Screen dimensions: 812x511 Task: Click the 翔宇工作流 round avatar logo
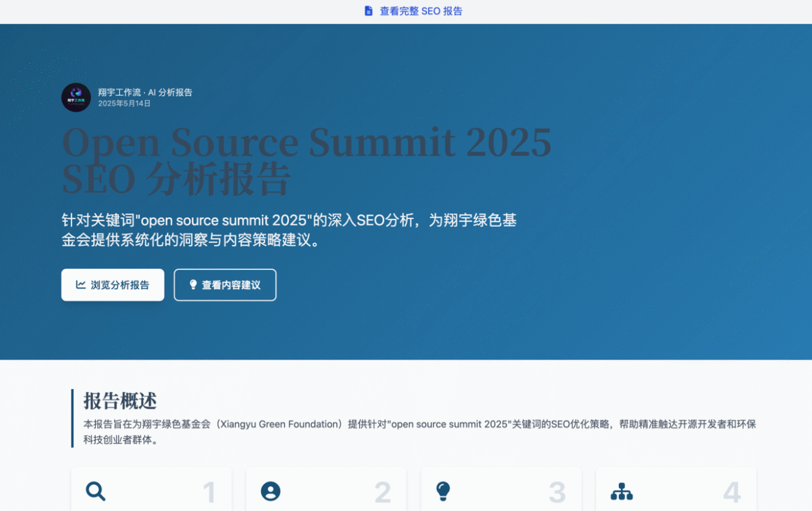[x=76, y=97]
